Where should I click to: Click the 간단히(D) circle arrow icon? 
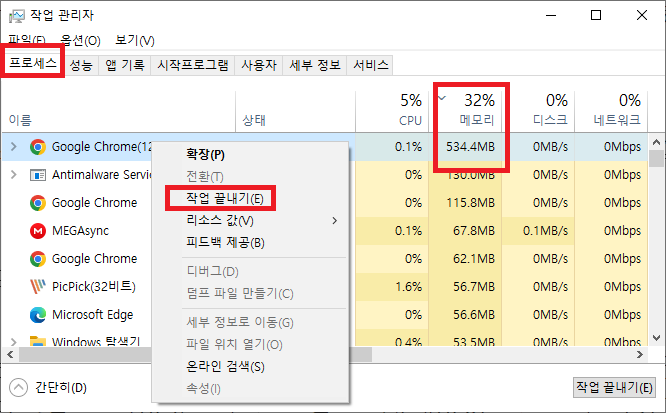[18, 388]
